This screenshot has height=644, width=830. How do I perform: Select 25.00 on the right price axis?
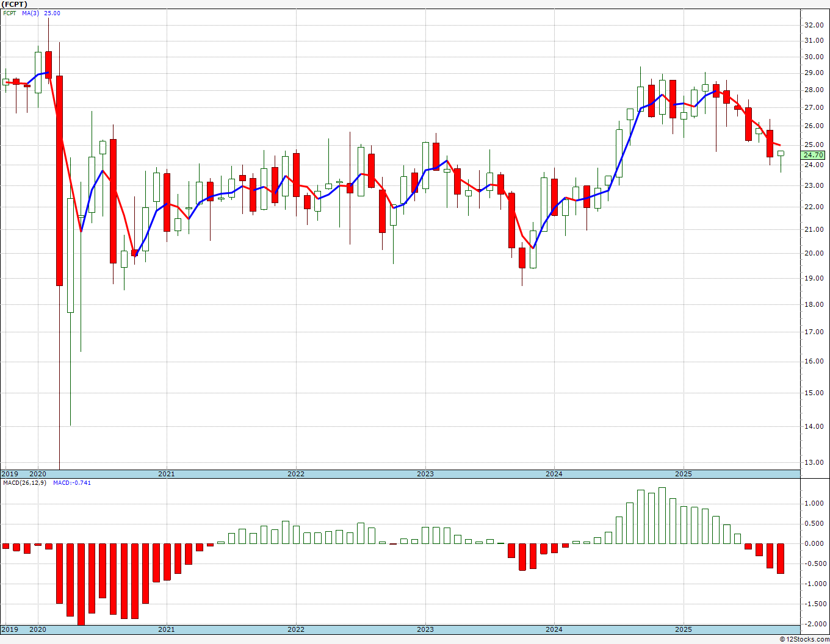(x=814, y=145)
